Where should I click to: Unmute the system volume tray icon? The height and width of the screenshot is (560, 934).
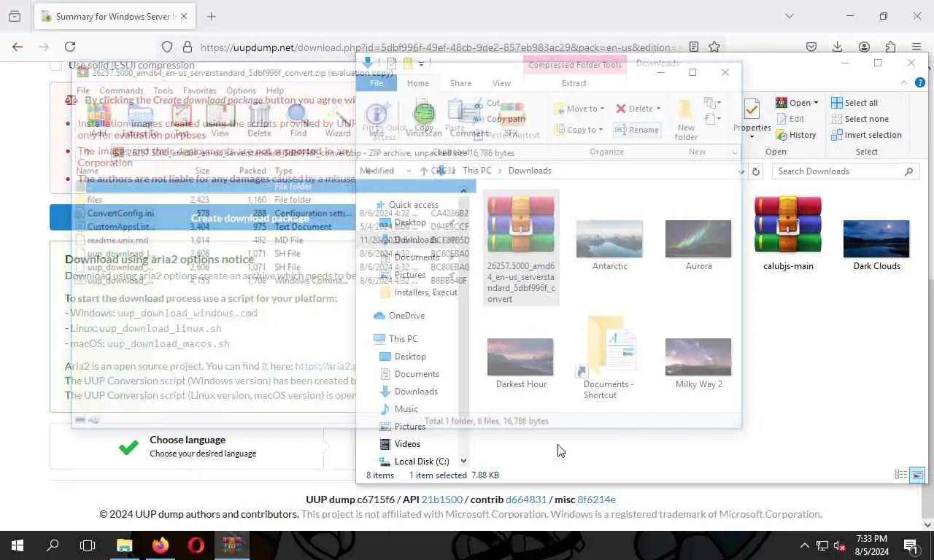point(840,545)
